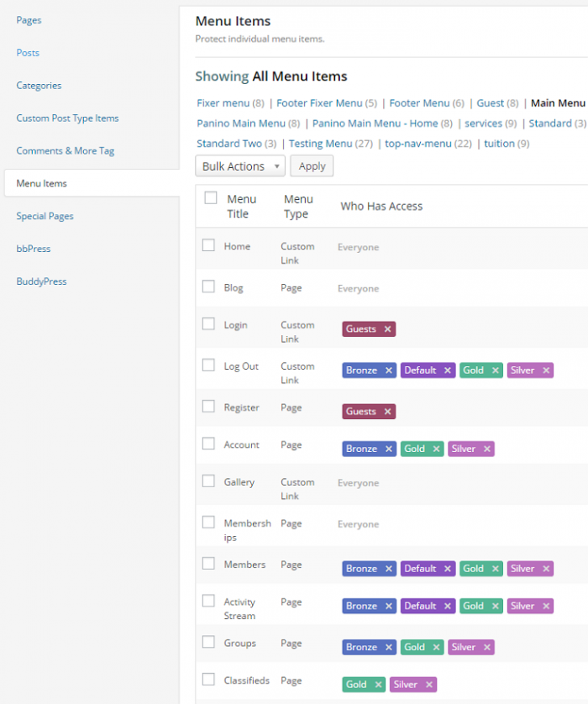This screenshot has width=588, height=704.
Task: Tick the Account row checkbox
Action: pyautogui.click(x=208, y=444)
